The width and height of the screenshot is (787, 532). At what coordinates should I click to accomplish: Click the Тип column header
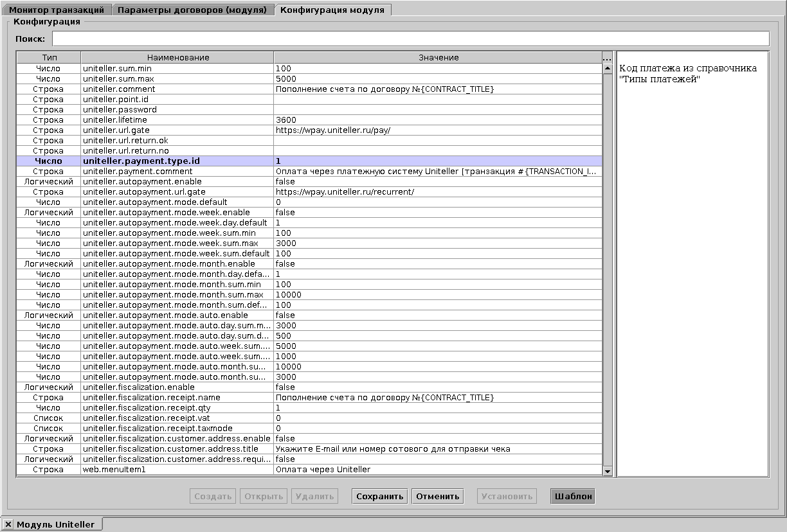(x=48, y=57)
